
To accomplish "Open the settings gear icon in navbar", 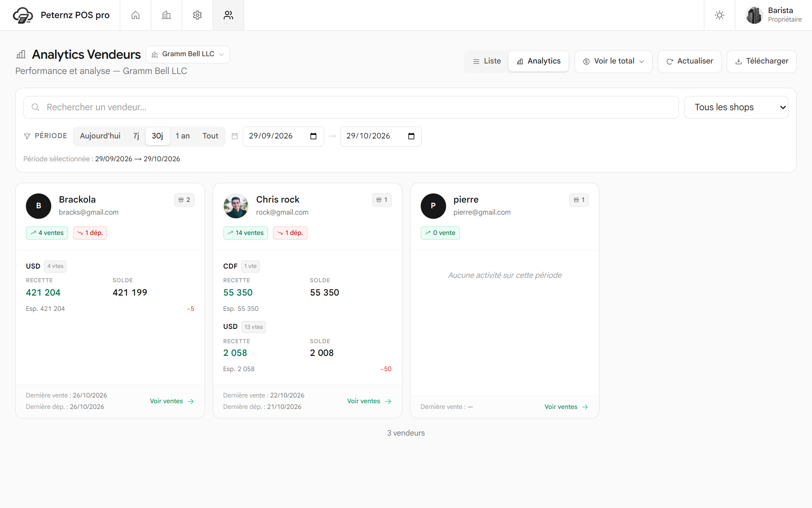I will click(x=197, y=15).
